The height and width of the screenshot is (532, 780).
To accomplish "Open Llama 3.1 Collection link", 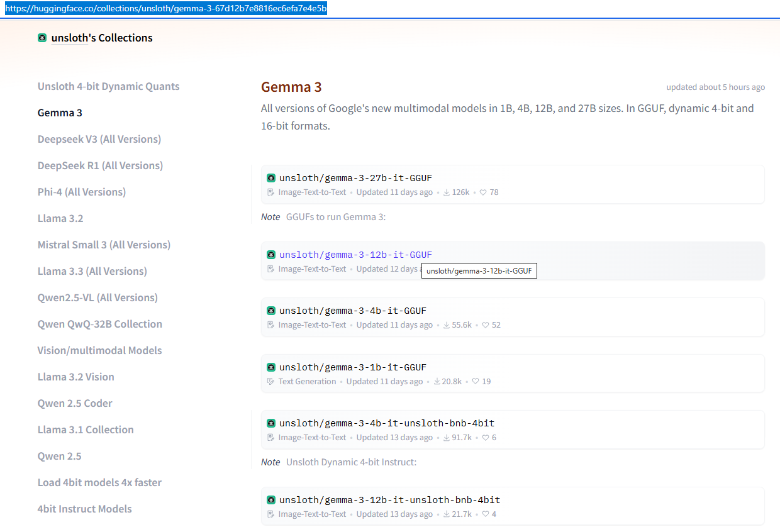I will coord(86,429).
